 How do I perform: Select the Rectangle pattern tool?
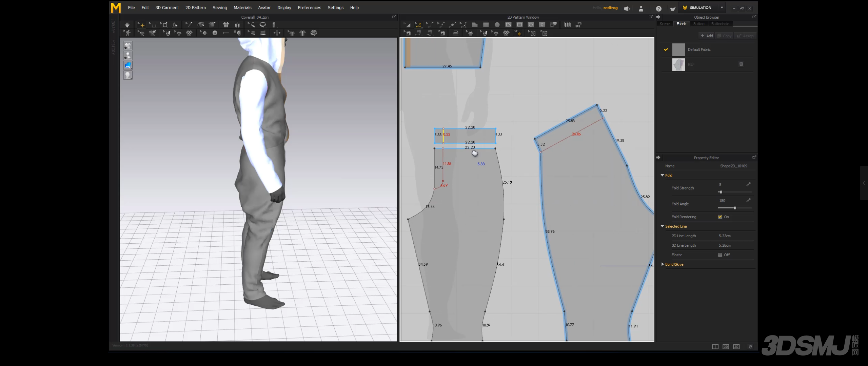coord(486,25)
